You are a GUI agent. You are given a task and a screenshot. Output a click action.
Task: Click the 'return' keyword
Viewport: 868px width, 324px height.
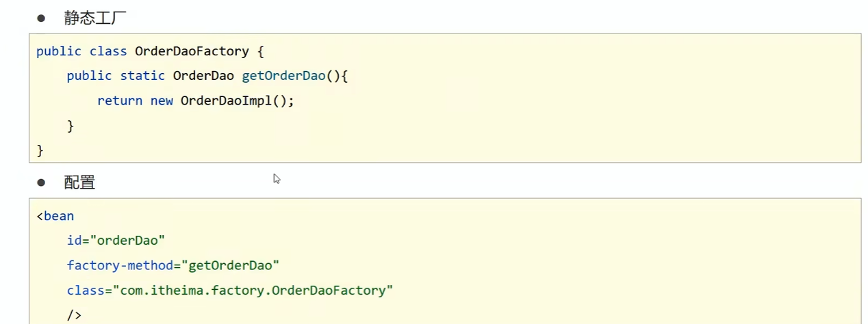120,100
